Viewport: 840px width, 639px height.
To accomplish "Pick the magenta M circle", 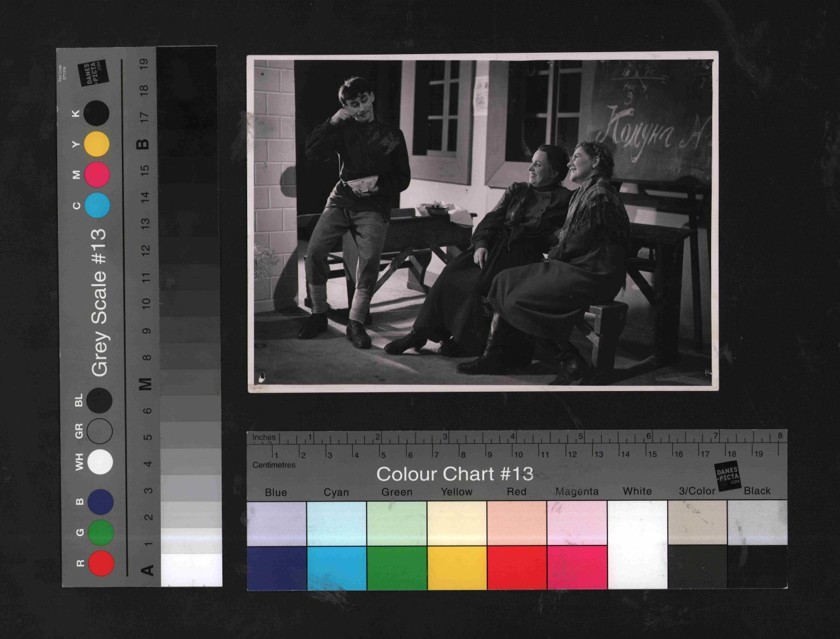I will [x=97, y=174].
